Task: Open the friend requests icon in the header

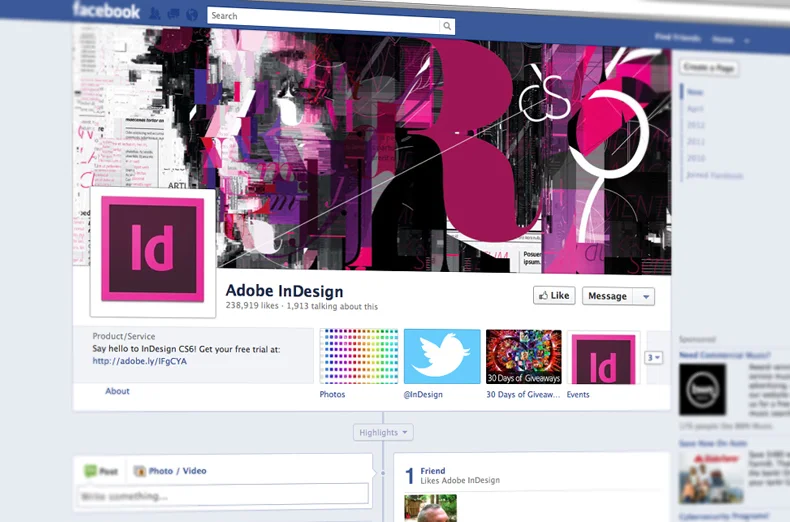Action: [x=155, y=13]
